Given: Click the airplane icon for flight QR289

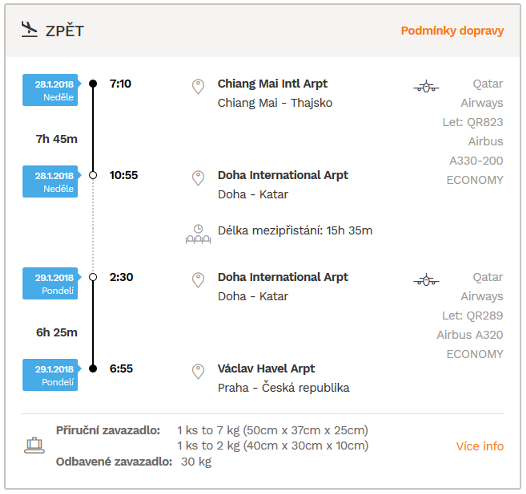Looking at the screenshot, I should click(x=426, y=279).
